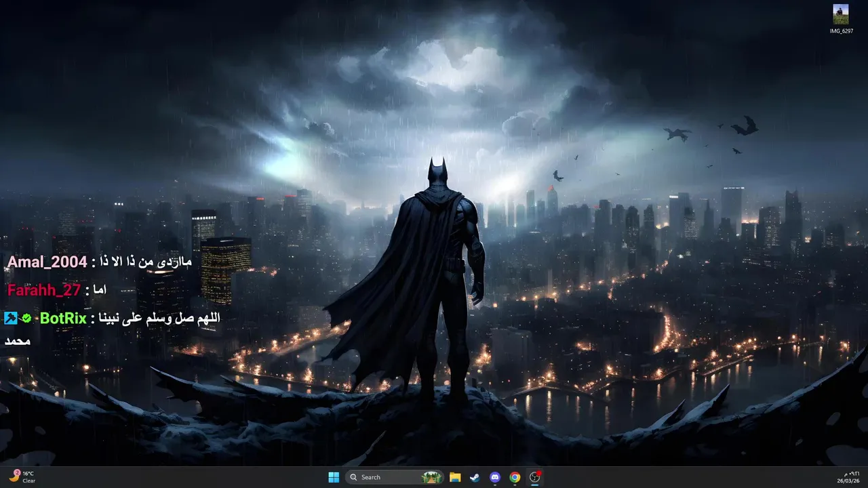The image size is (868, 488).
Task: Select the IMG_6297 desktop file
Action: tap(841, 19)
